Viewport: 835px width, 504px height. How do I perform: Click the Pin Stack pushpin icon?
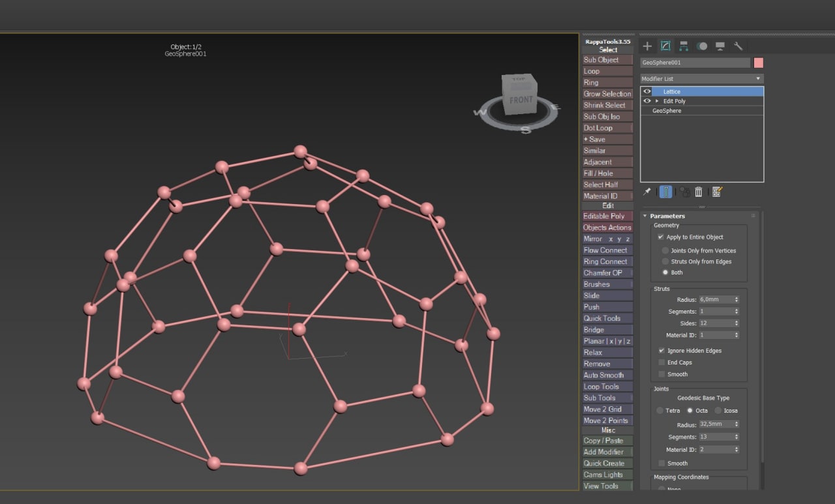[647, 192]
